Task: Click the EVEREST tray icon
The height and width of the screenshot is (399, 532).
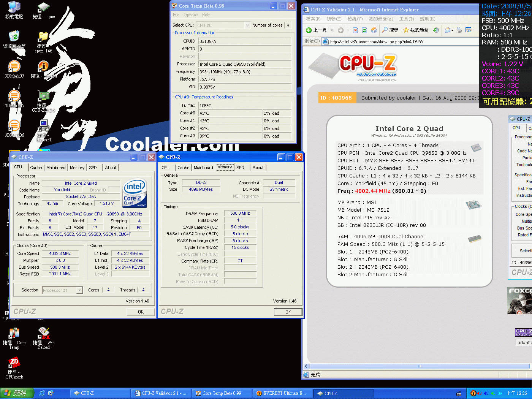Action: pos(473,393)
